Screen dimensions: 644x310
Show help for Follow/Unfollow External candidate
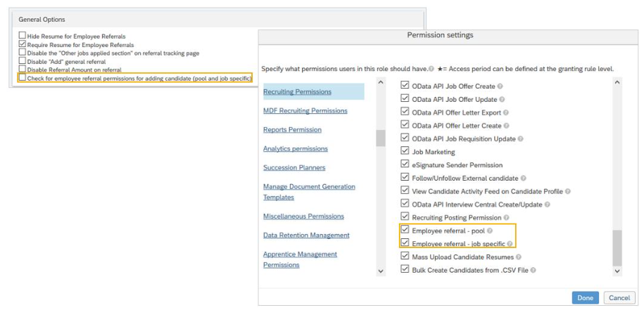click(x=523, y=179)
